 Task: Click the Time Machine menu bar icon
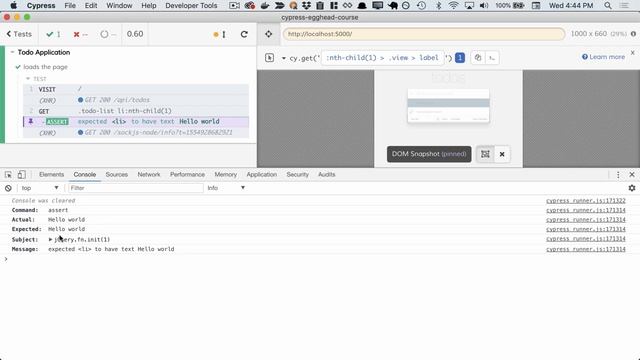pos(421,6)
